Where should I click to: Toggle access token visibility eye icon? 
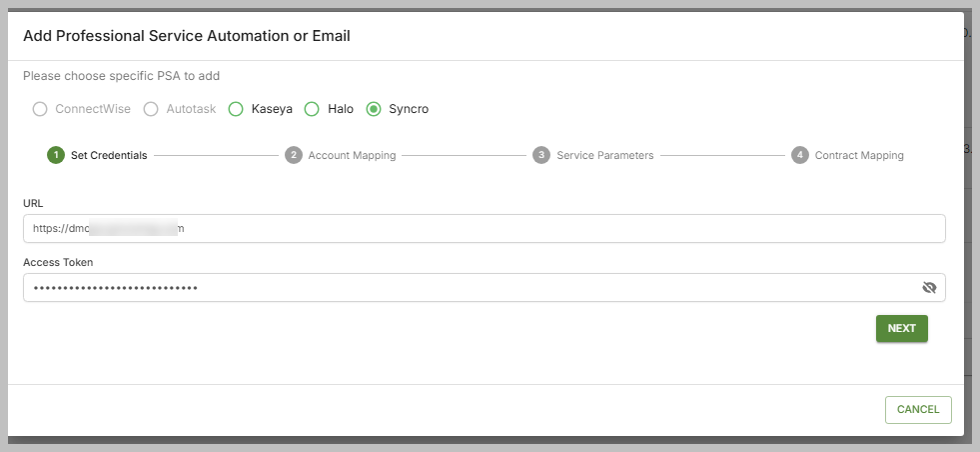(929, 287)
